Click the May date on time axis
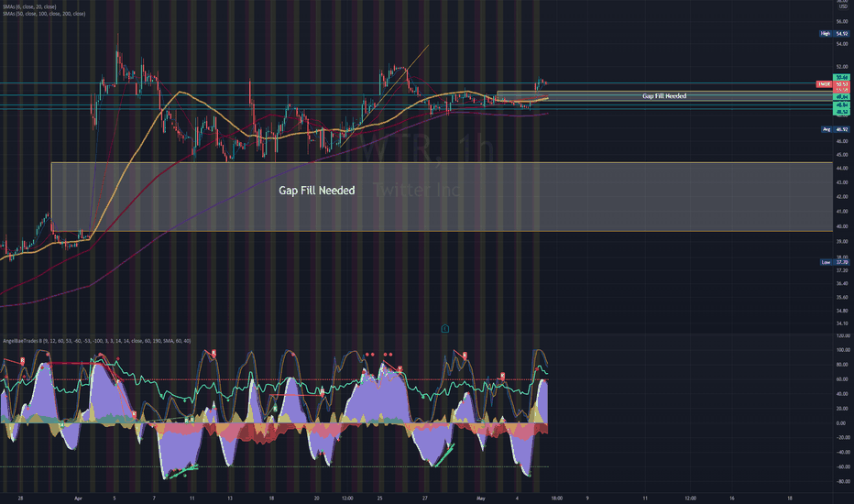Screen dimensions: 854x504 coord(481,498)
